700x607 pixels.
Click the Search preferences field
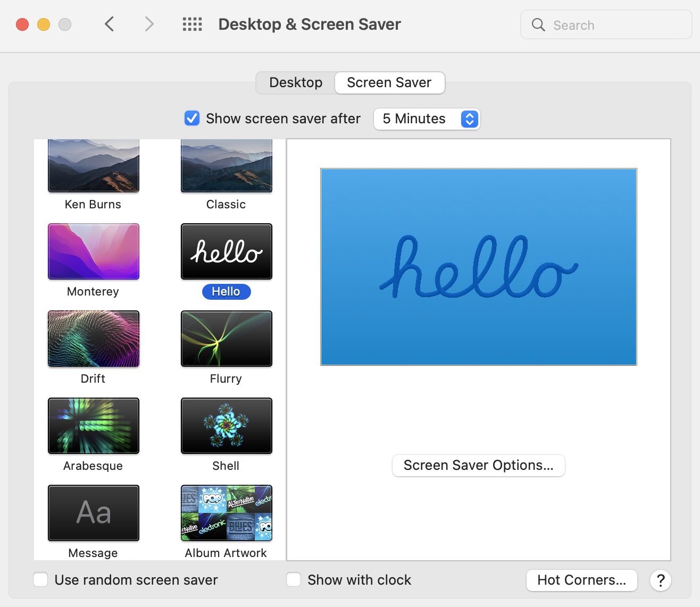[x=606, y=25]
